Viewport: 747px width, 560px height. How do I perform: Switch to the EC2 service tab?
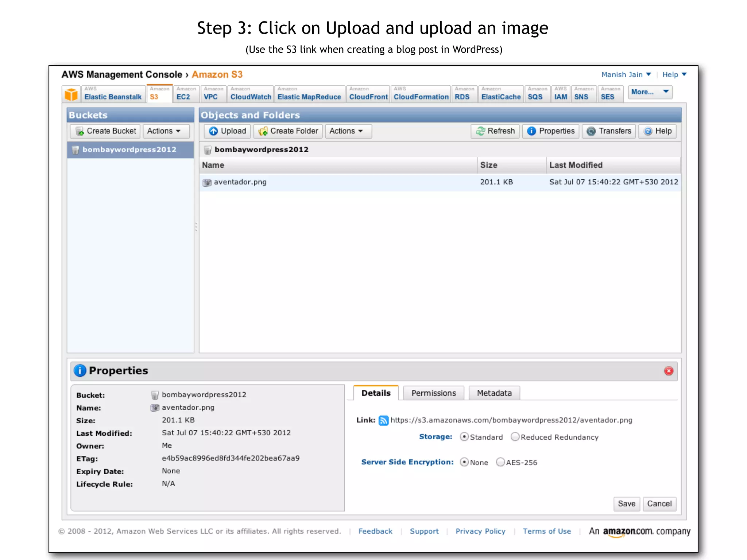click(186, 94)
